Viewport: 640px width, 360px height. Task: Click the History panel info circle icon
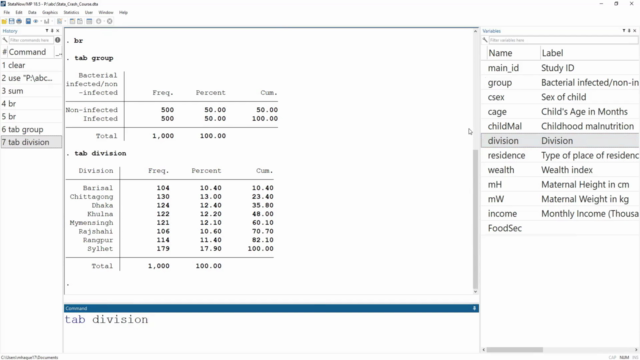(x=58, y=40)
